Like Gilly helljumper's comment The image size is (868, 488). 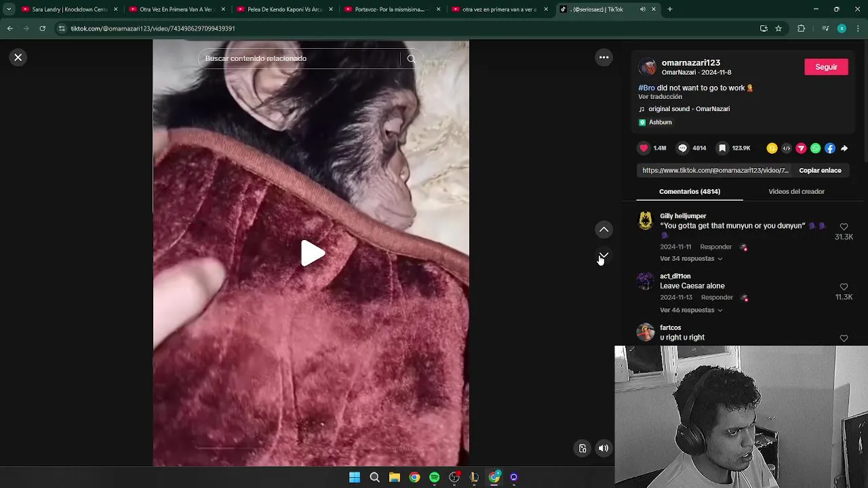pos(844,227)
